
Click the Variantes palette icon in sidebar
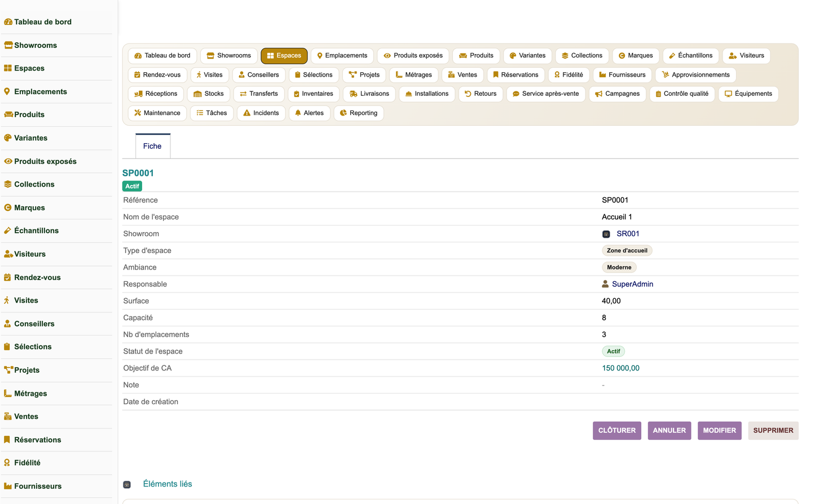pyautogui.click(x=8, y=138)
